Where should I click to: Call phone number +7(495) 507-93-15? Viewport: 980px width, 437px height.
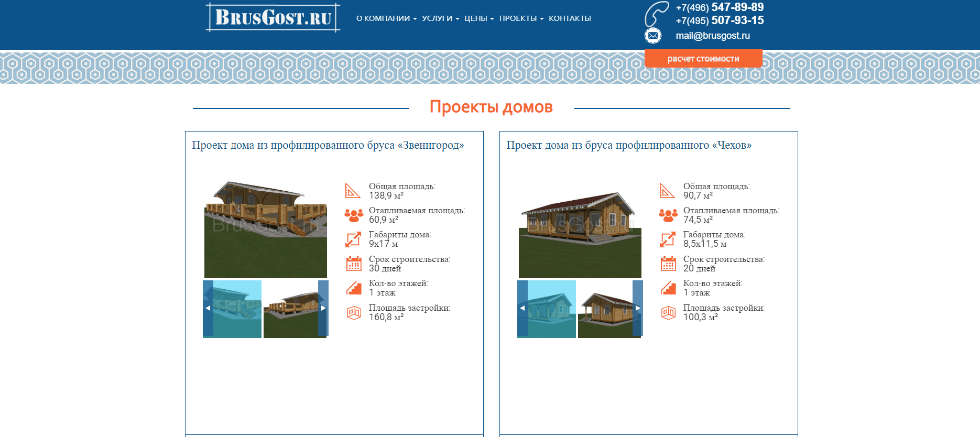pyautogui.click(x=720, y=20)
